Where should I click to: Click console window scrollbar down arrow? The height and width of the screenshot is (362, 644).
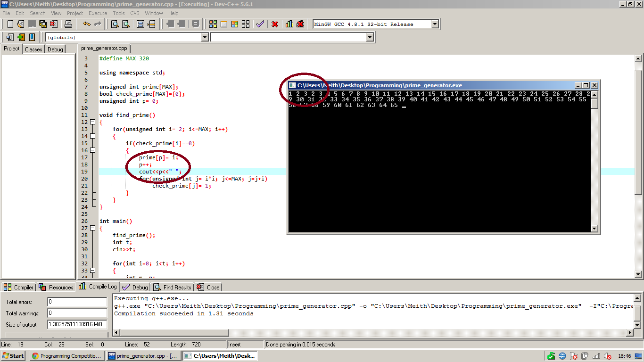(594, 229)
